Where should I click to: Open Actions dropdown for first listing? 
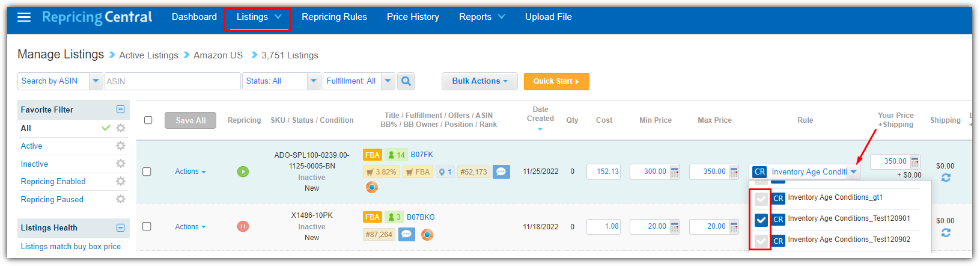tap(190, 172)
